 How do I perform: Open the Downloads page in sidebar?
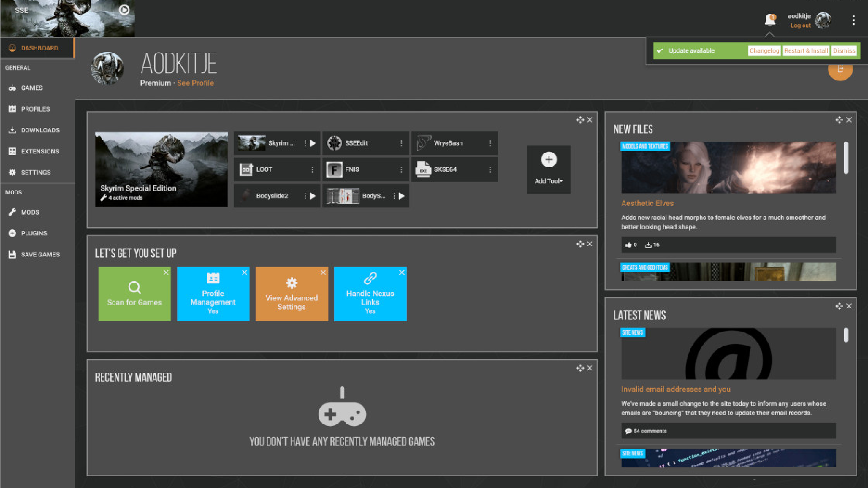click(37, 130)
